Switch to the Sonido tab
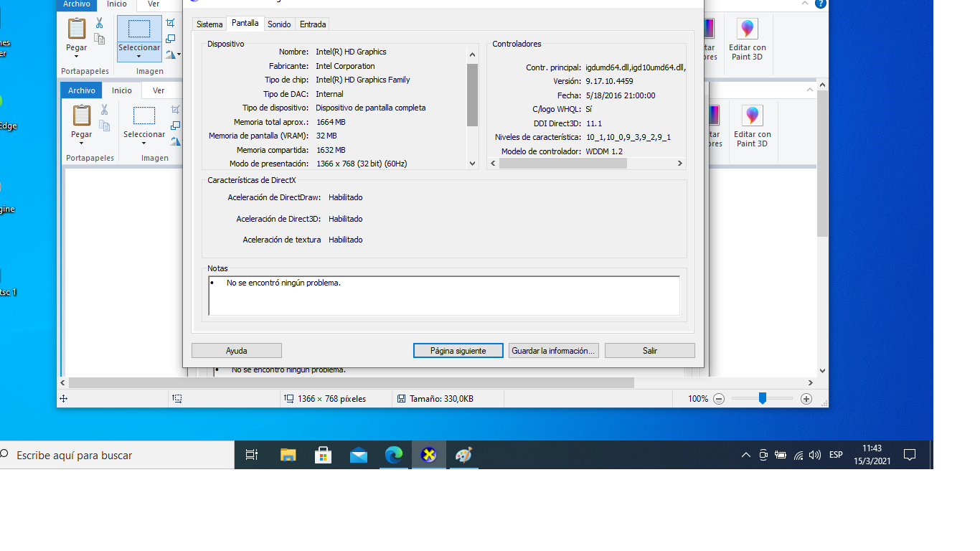Screen dimensions: 980x551 (x=279, y=24)
